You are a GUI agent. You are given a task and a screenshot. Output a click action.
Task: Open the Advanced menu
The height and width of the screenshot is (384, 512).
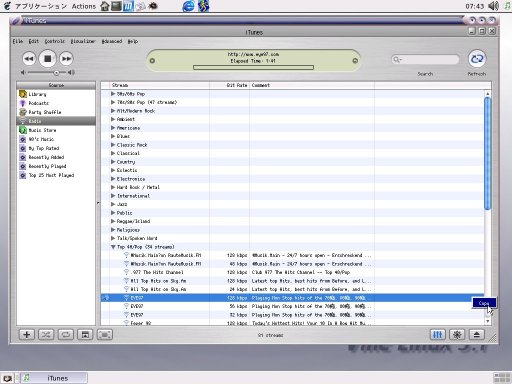[x=112, y=41]
